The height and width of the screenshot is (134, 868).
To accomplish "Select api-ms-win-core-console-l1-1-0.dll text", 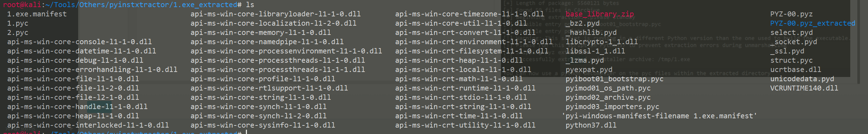I will pos(80,42).
